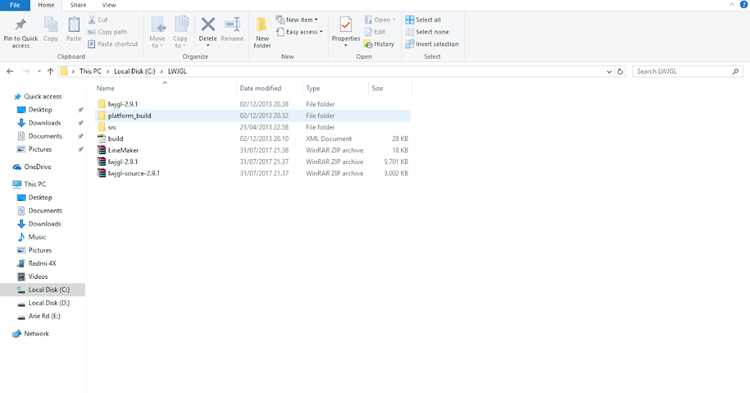Image resolution: width=750 pixels, height=393 pixels.
Task: Go up one folder level arrow
Action: pos(50,71)
